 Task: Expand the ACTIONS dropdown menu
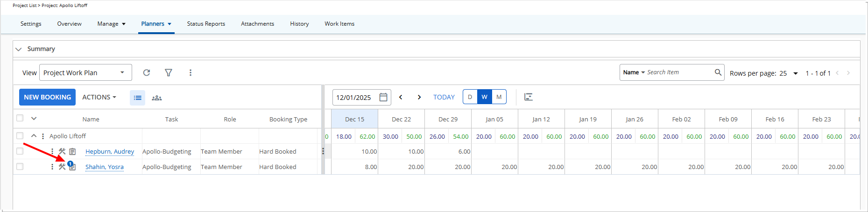[99, 97]
